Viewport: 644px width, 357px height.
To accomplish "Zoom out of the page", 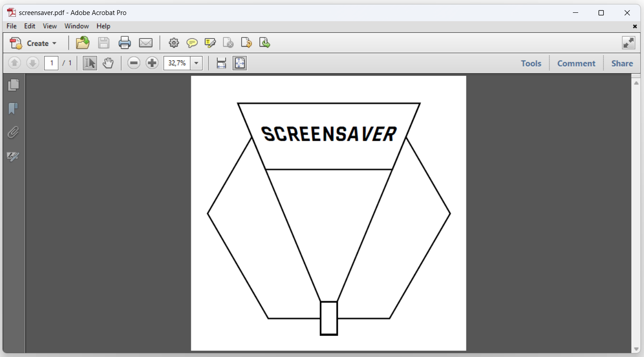I will (134, 63).
